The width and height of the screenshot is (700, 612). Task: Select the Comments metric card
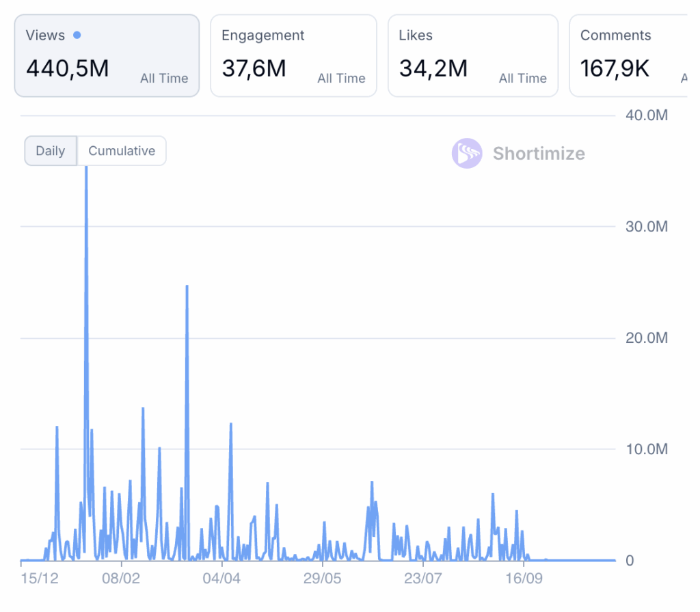[628, 56]
